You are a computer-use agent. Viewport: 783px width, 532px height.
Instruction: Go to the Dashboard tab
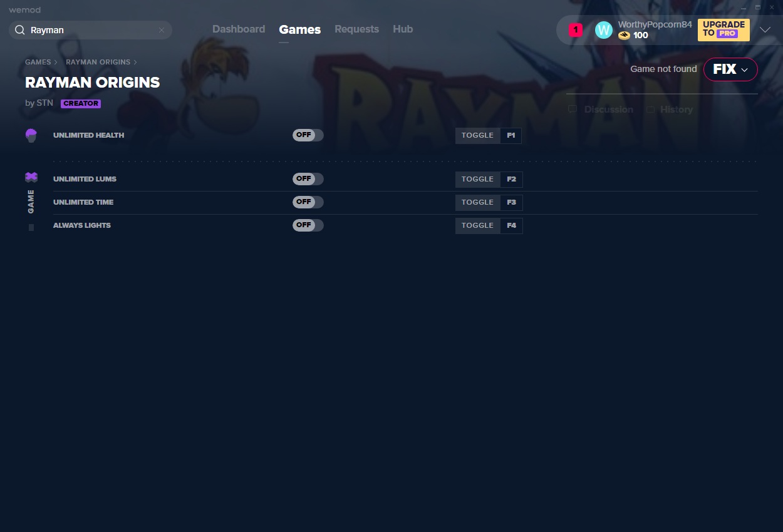pos(239,29)
